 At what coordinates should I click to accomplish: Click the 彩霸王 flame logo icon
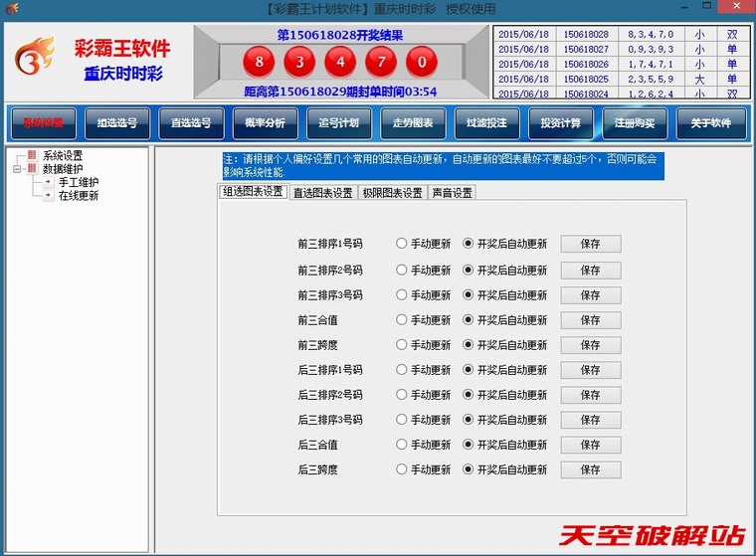tap(35, 62)
